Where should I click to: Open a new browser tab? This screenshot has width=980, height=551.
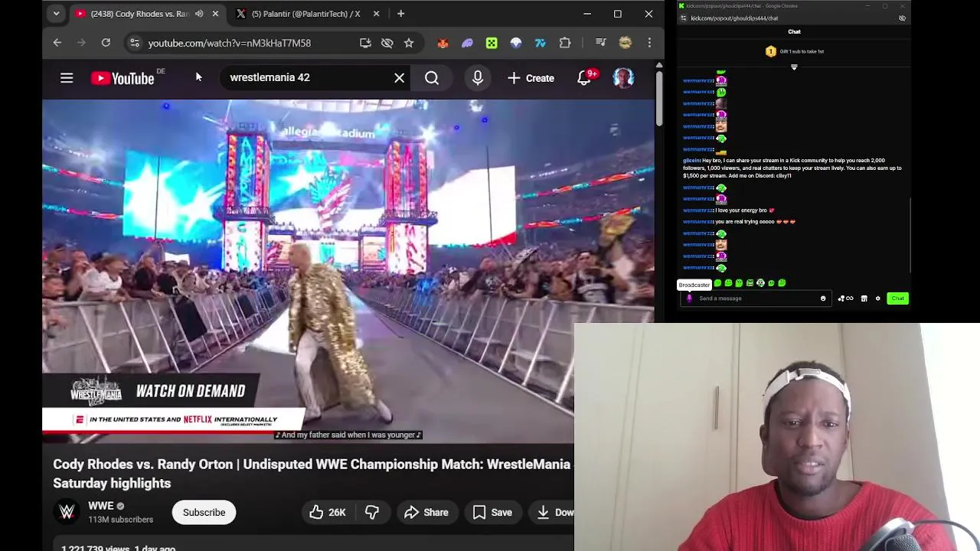[400, 14]
